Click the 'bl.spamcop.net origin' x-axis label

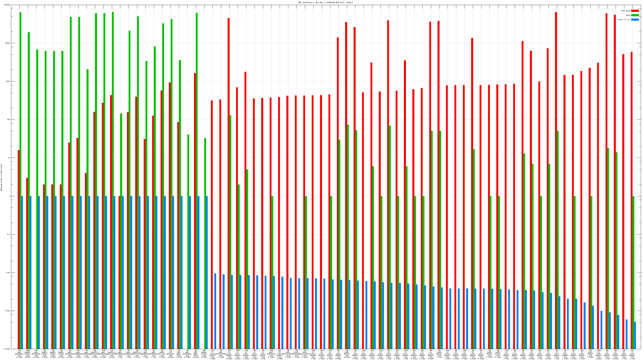170,354
